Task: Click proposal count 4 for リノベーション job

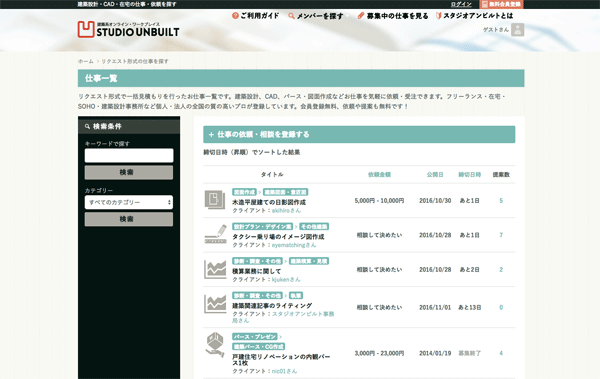Action: tap(501, 353)
